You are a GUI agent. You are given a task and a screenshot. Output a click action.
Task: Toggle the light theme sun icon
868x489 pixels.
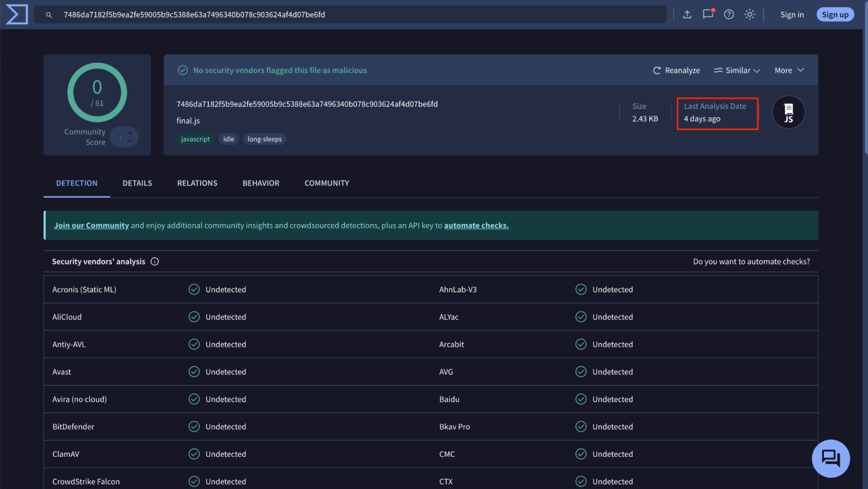(x=749, y=14)
